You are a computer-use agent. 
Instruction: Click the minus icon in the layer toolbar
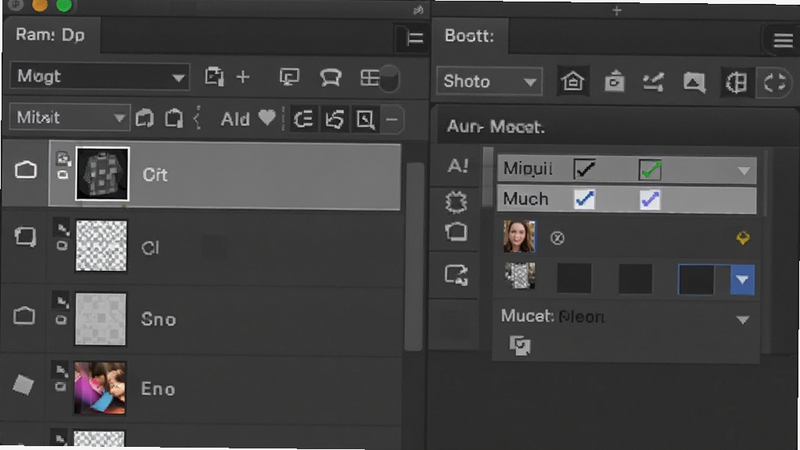coord(392,120)
